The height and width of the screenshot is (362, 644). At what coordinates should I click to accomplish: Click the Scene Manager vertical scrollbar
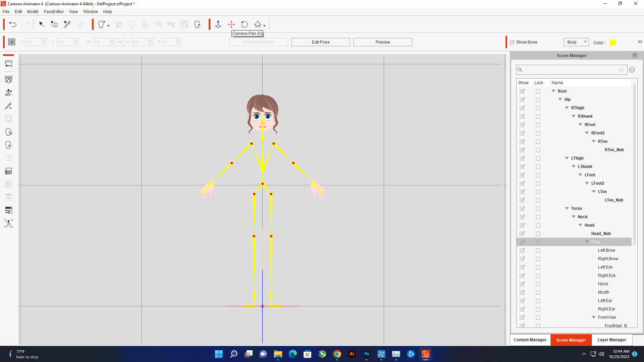(x=634, y=164)
